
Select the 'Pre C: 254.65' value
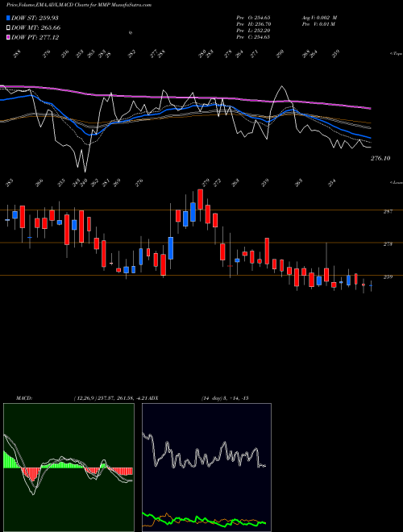click(x=253, y=37)
